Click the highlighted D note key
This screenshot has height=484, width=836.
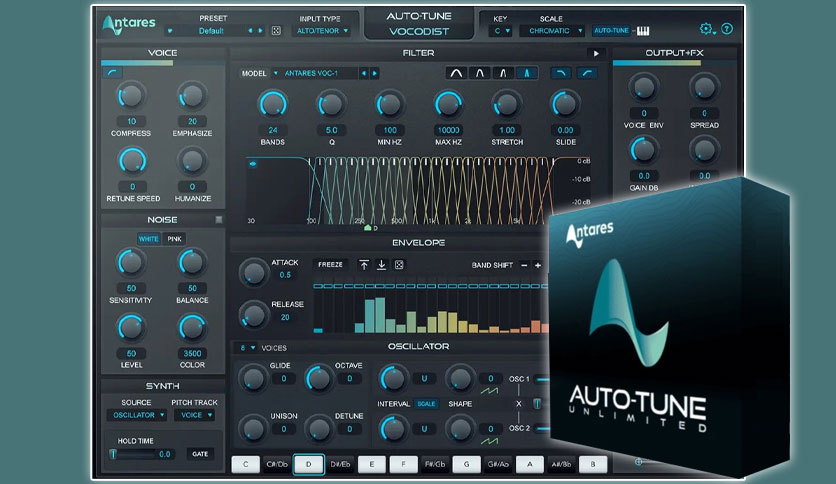tap(308, 464)
